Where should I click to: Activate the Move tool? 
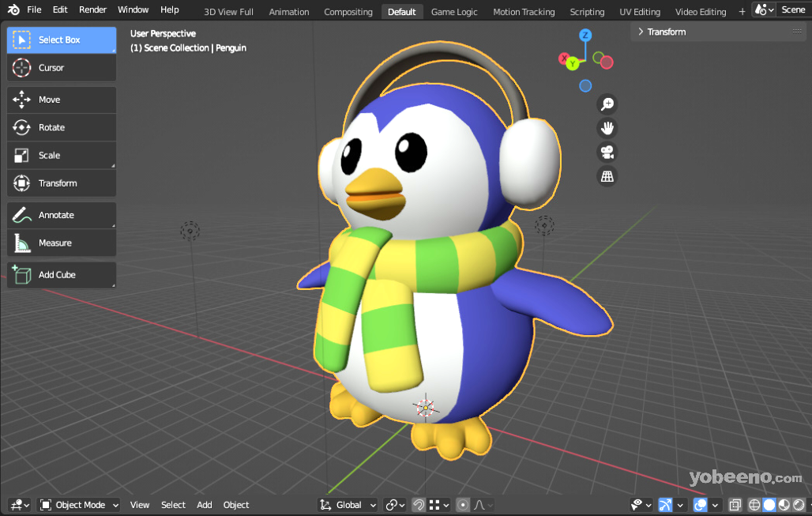point(61,100)
